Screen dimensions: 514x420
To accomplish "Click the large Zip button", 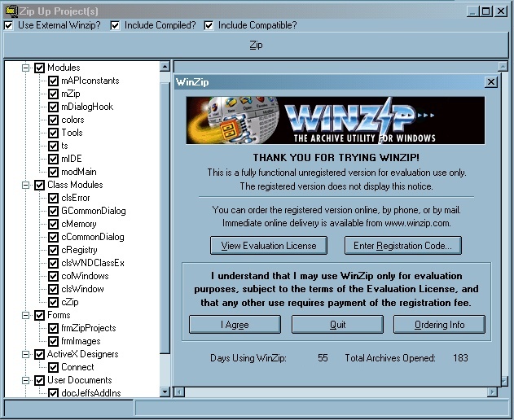I will [256, 45].
